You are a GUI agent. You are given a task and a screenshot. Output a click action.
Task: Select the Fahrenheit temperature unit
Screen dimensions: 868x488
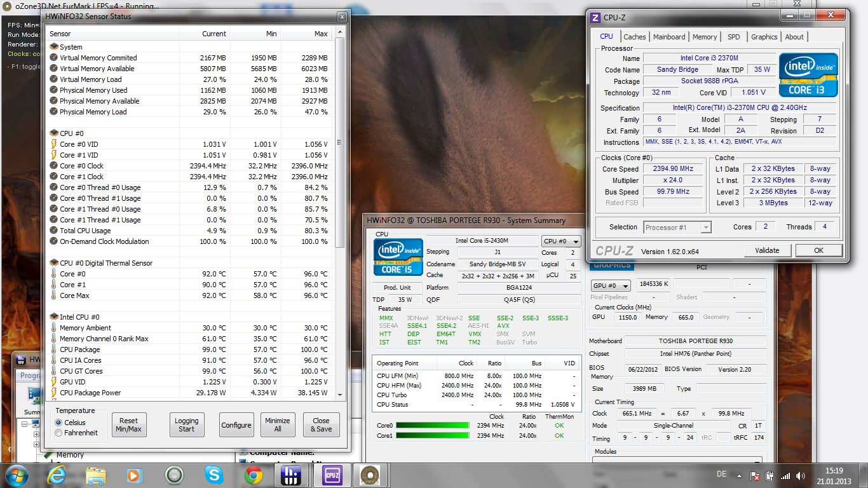coord(59,433)
